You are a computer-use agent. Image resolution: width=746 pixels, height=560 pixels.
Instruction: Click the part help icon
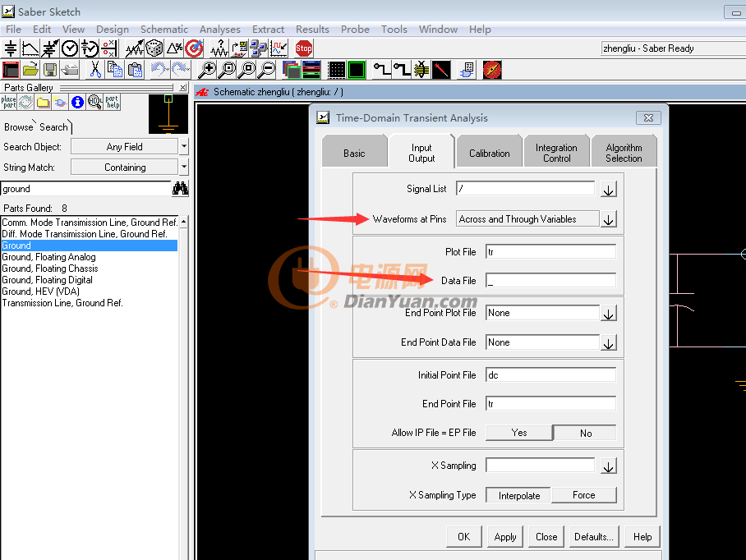(x=113, y=102)
